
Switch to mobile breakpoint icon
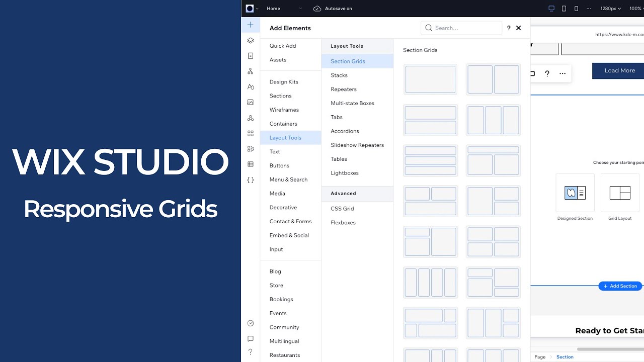pos(576,9)
